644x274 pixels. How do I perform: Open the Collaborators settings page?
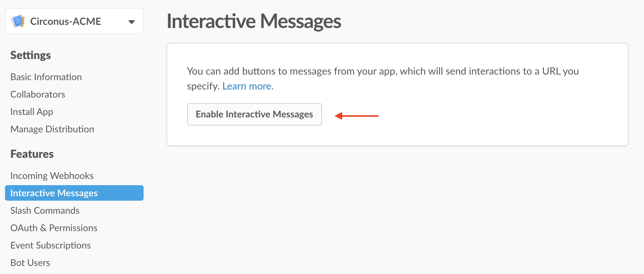[38, 94]
